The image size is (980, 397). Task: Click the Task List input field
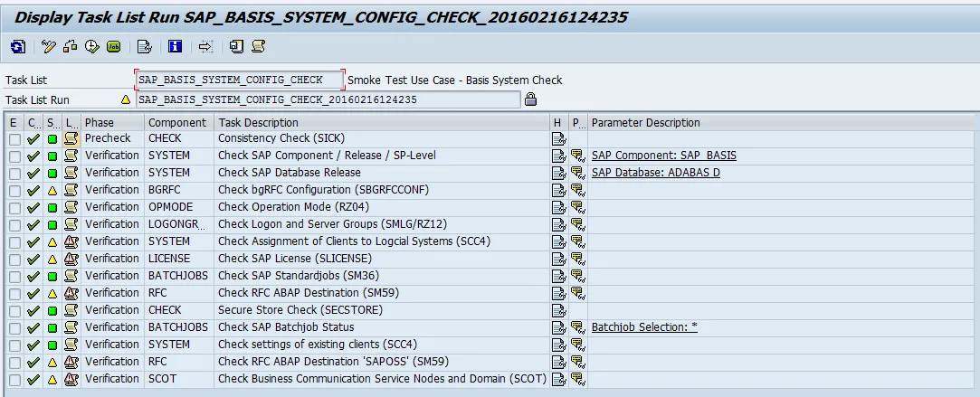pyautogui.click(x=239, y=80)
